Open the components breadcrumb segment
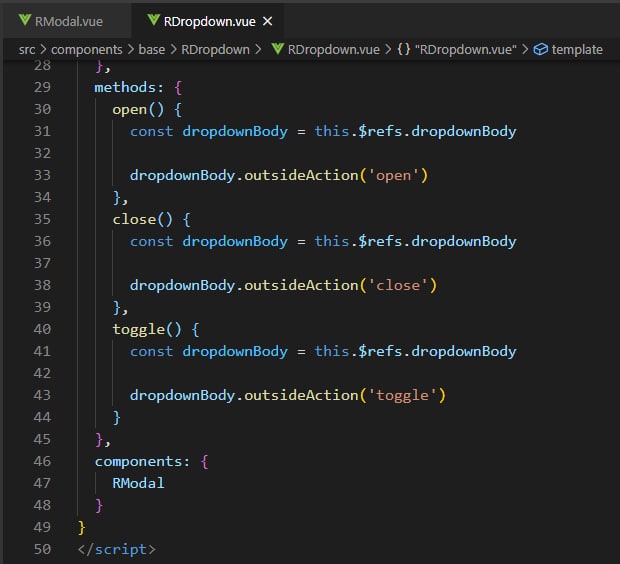The image size is (620, 564). 87,49
